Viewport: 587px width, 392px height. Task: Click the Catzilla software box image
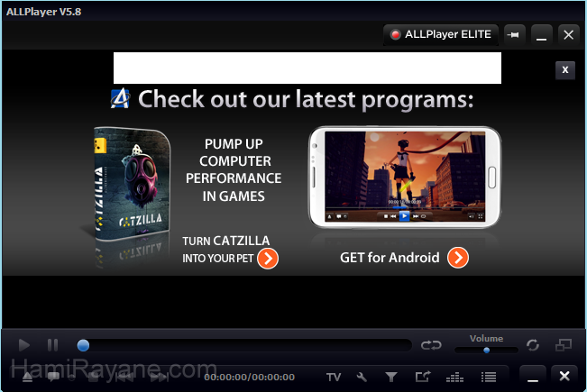[x=133, y=185]
